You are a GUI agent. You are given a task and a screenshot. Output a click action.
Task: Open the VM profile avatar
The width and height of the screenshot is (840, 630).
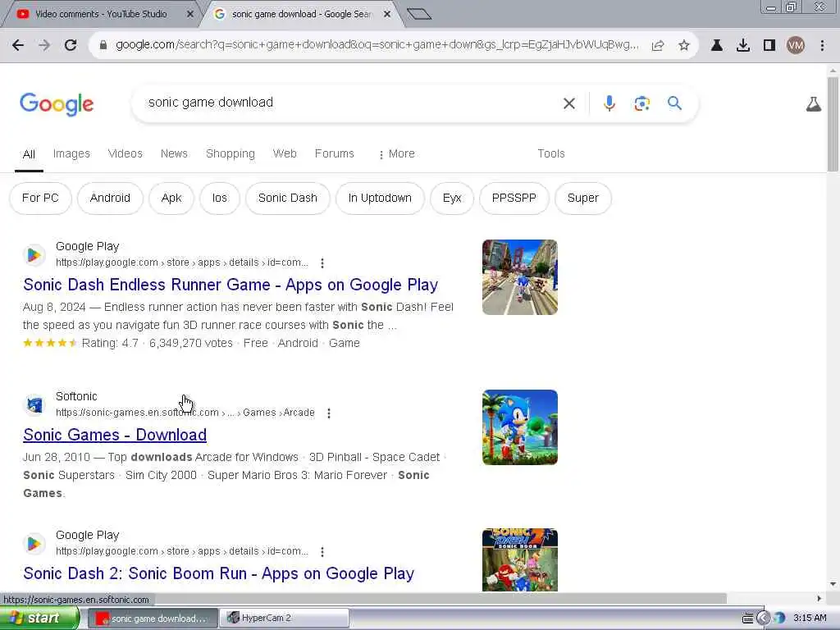[x=796, y=46]
